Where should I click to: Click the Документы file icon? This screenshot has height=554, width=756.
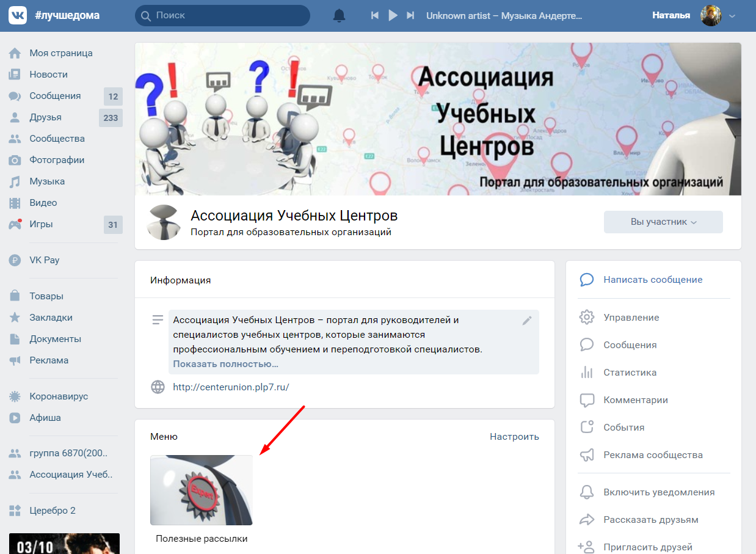pos(15,339)
